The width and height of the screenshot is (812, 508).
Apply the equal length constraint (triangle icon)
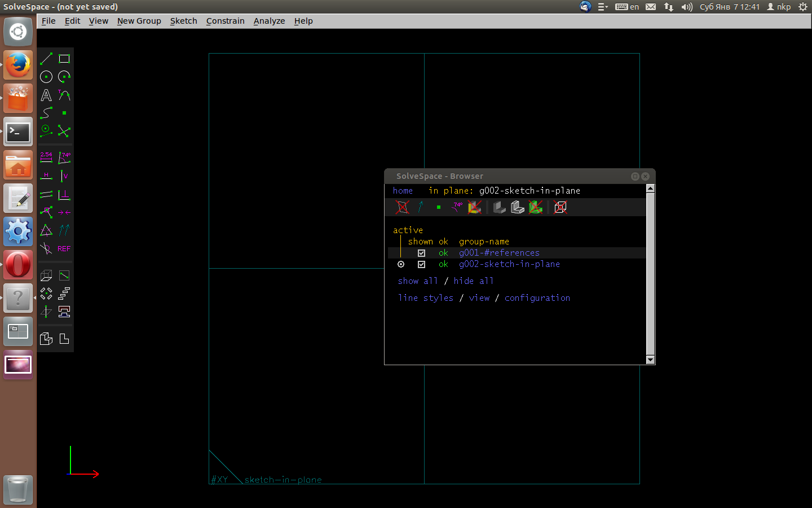pos(46,230)
